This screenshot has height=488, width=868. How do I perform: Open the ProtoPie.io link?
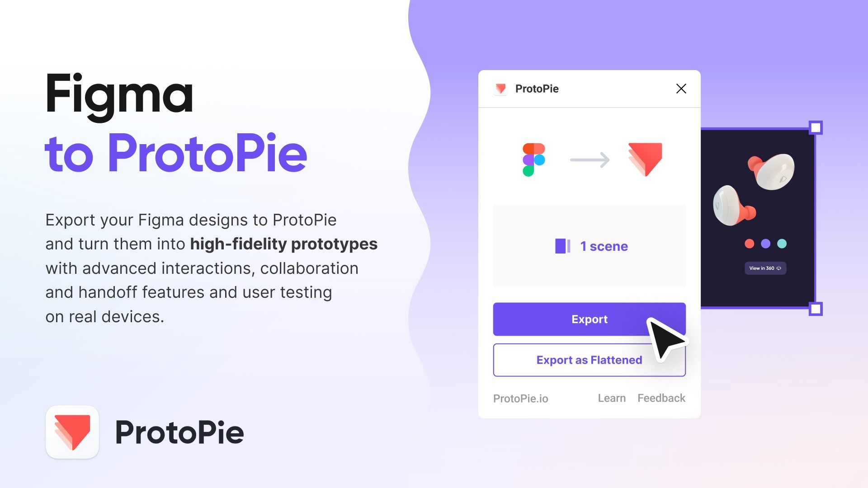click(x=520, y=398)
